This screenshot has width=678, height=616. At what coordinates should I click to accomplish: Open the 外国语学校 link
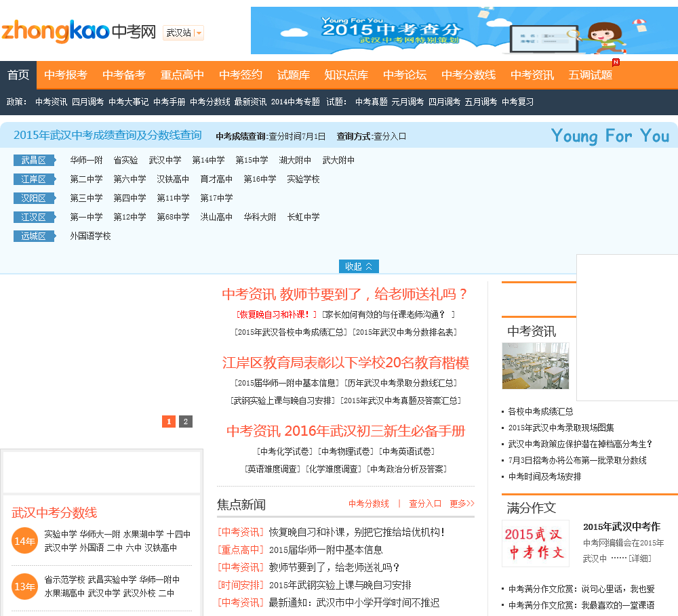[x=90, y=236]
